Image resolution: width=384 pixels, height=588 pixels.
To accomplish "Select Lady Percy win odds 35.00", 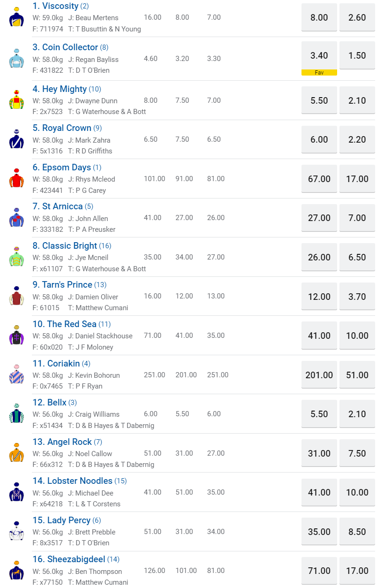I will 319,532.
